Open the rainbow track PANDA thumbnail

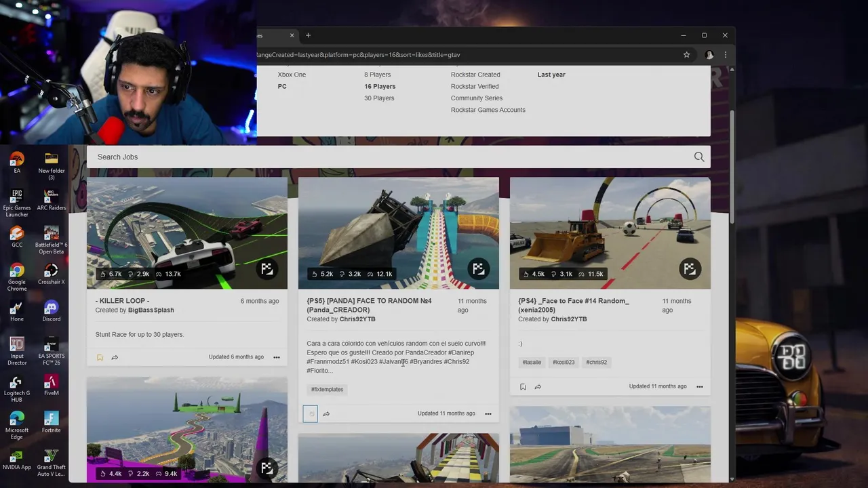click(399, 233)
